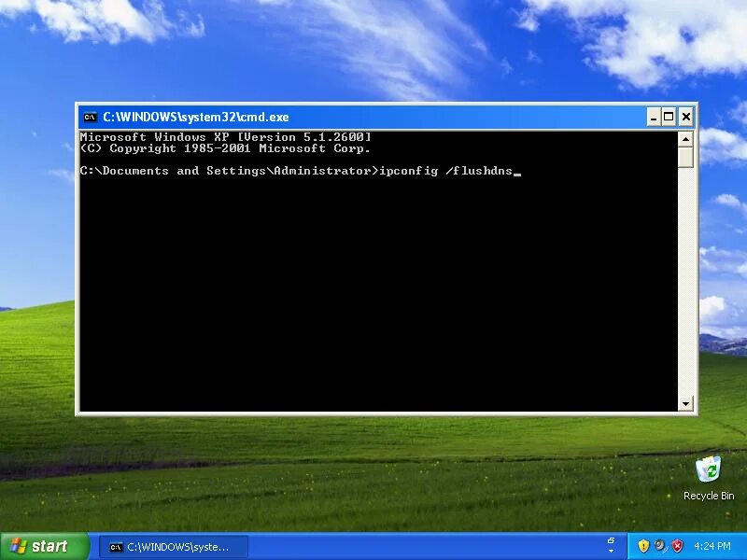
Task: Maximize the cmd.exe window
Action: (669, 117)
